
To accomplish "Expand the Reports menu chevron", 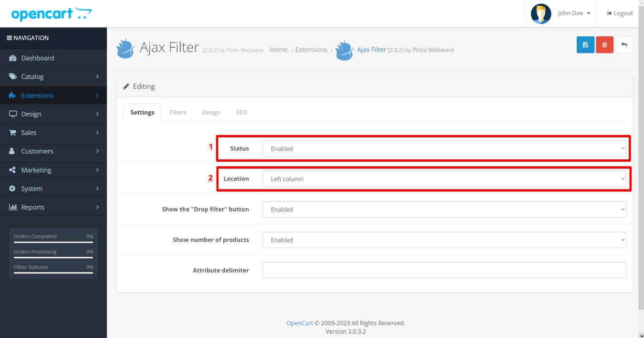I will coord(97,207).
